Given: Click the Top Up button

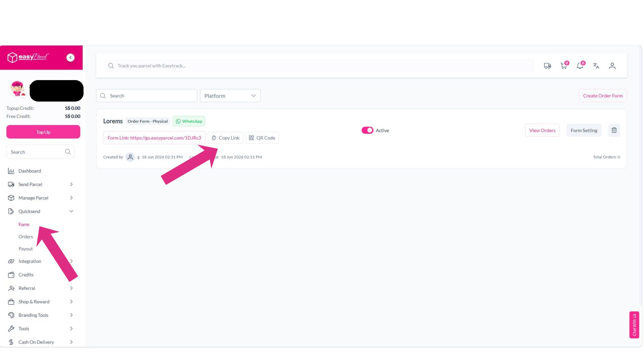Looking at the screenshot, I should tap(43, 132).
